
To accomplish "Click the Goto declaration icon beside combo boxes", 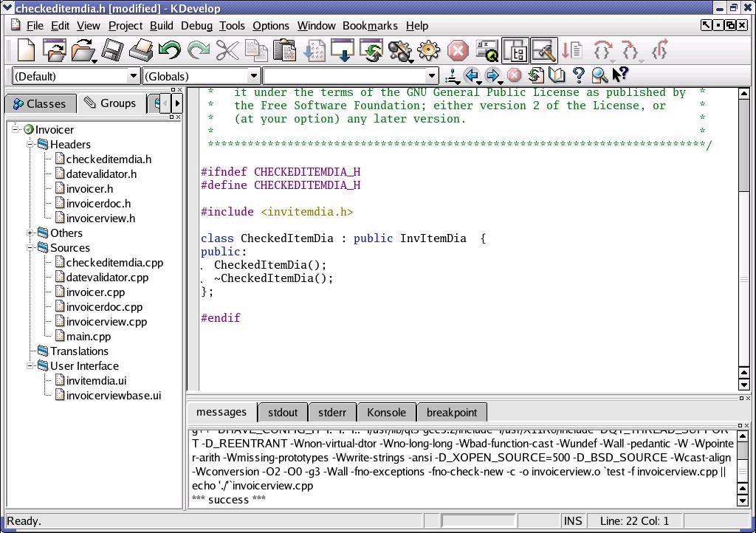I will 452,75.
